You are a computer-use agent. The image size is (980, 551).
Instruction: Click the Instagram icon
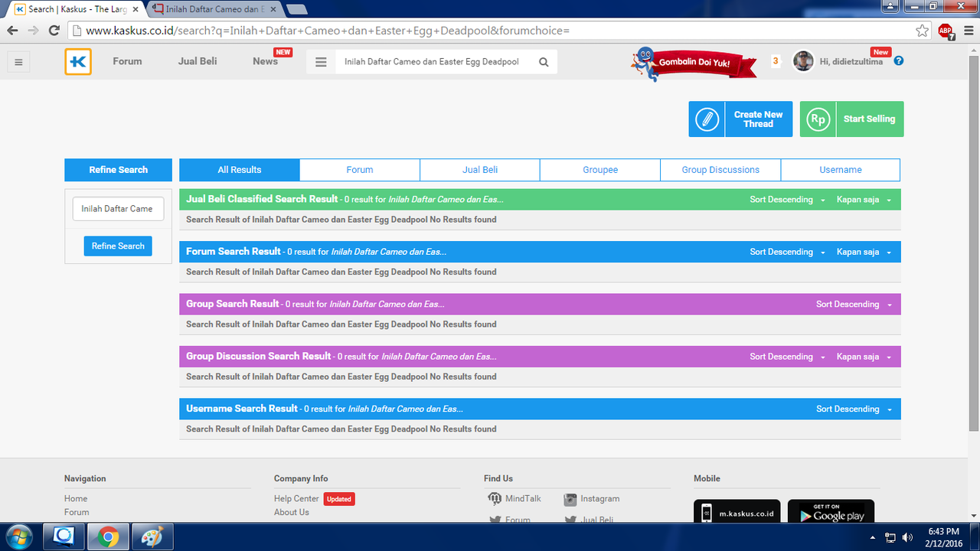pyautogui.click(x=570, y=499)
